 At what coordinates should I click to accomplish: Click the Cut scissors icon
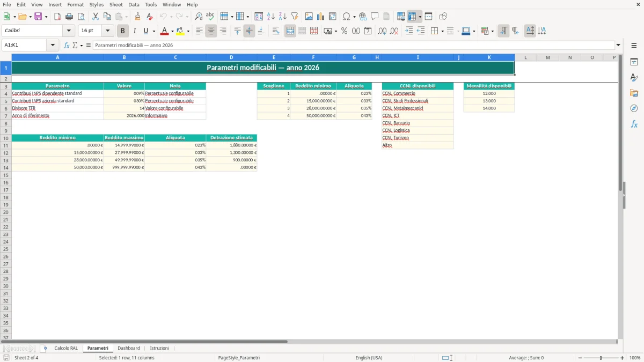[x=96, y=17]
